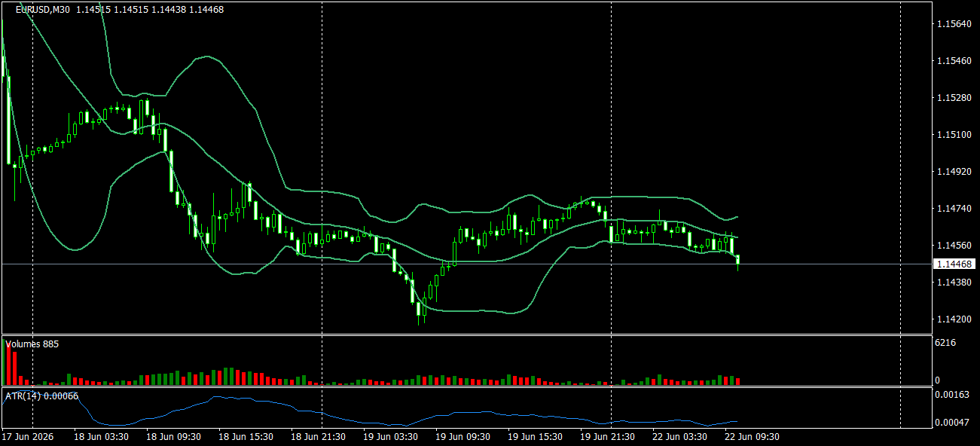This screenshot has height=446, width=980.
Task: Click the 18 Jun 03:30 time label
Action: pos(101,437)
